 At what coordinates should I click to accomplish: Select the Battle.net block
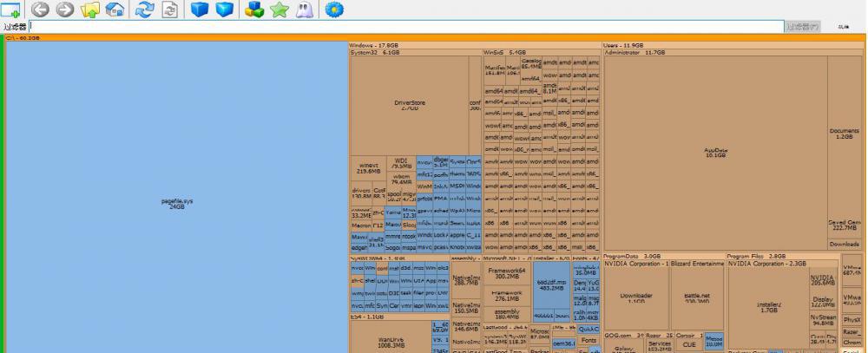click(697, 298)
